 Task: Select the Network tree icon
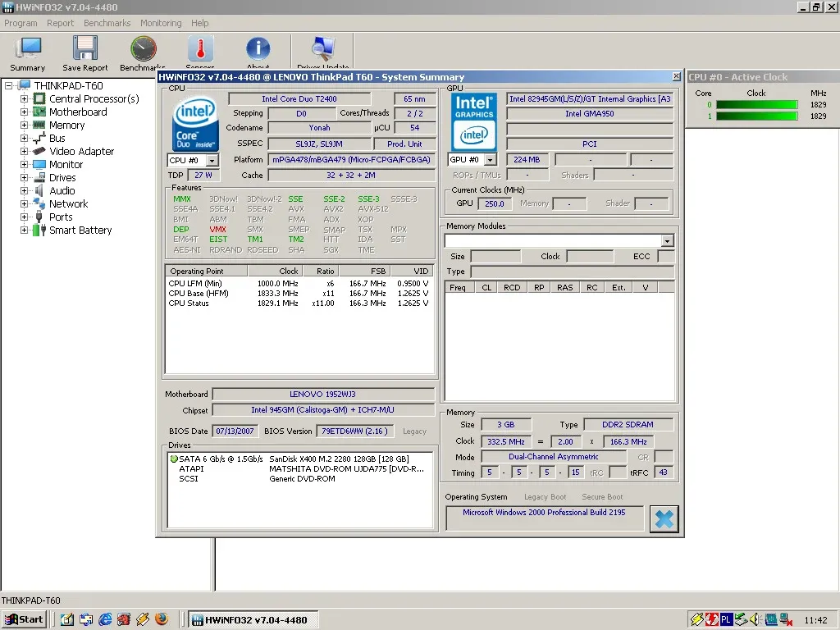coord(39,203)
